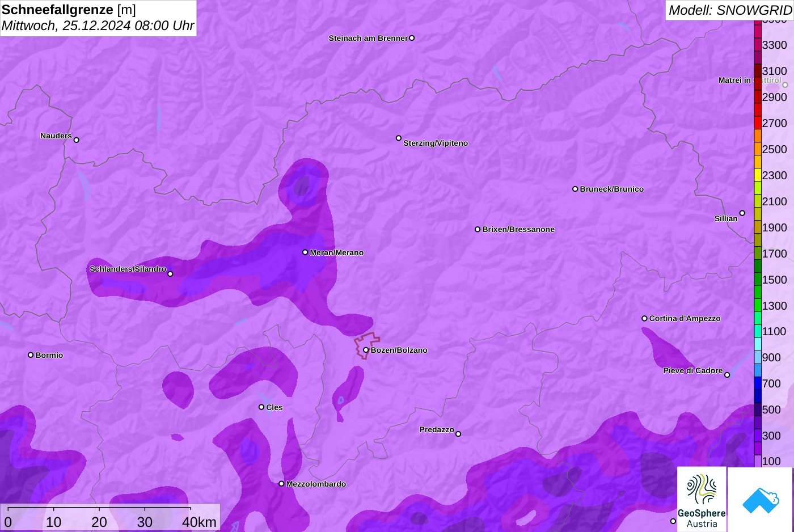The height and width of the screenshot is (532, 794).
Task: Click the 'Schlanders/Silandro' city label
Action: tap(128, 269)
